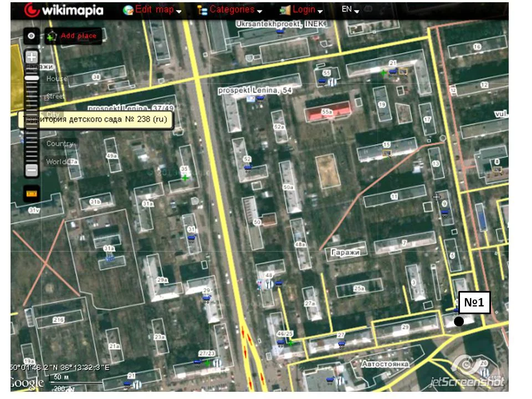
Task: Open the Edit map dropdown
Action: click(x=152, y=10)
